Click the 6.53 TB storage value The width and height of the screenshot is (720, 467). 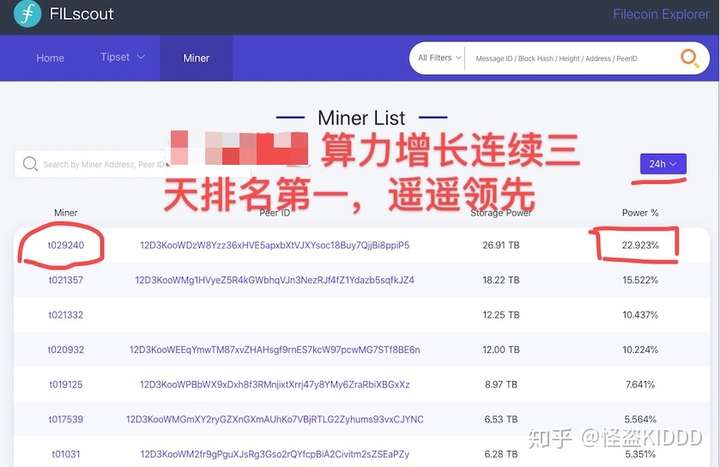click(501, 419)
